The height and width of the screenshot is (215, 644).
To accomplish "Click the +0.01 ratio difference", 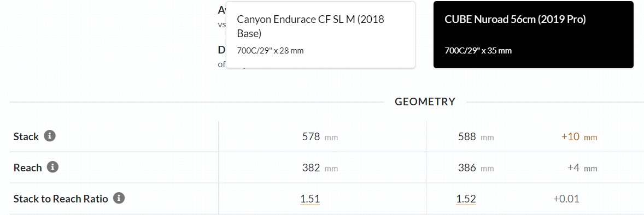I will click(x=566, y=199).
